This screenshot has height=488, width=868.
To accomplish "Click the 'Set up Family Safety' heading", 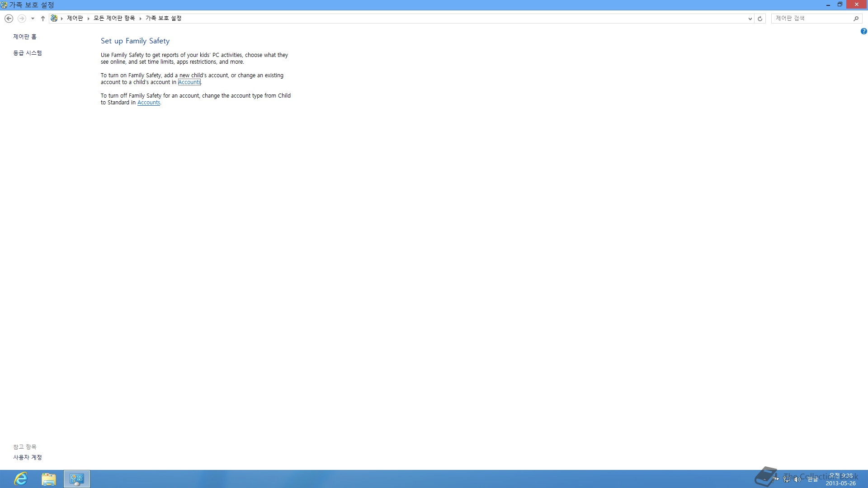I will 135,41.
